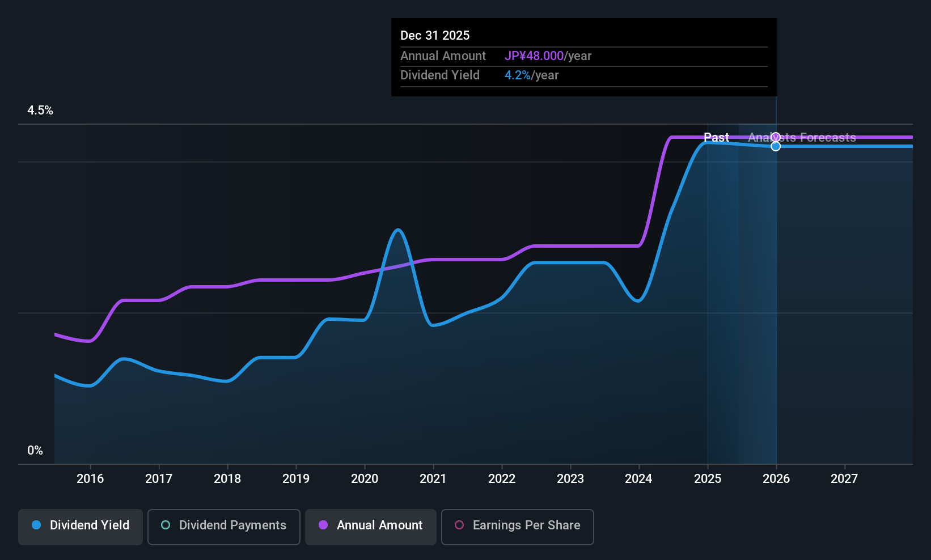This screenshot has width=931, height=560.
Task: Enable the Dividend Payments series
Action: click(224, 527)
